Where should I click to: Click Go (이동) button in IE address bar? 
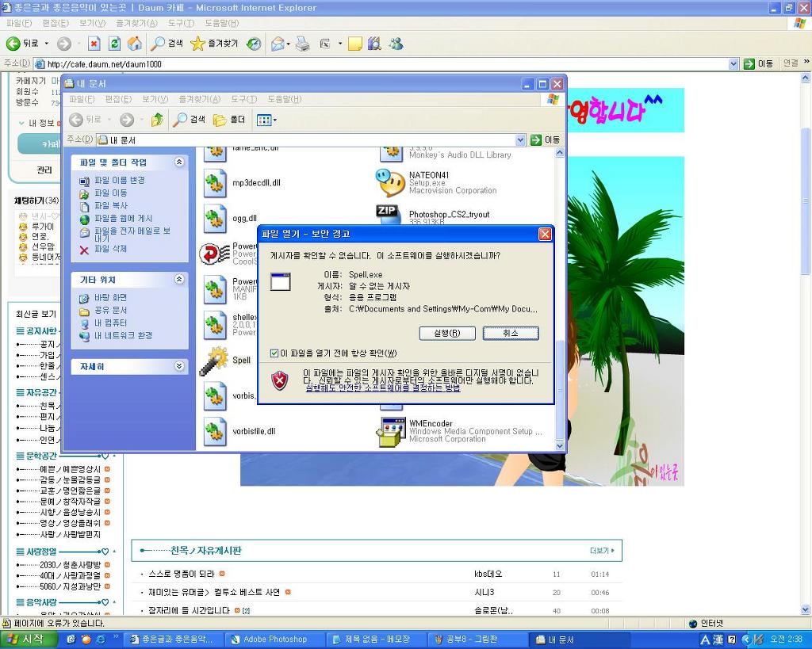coord(759,64)
